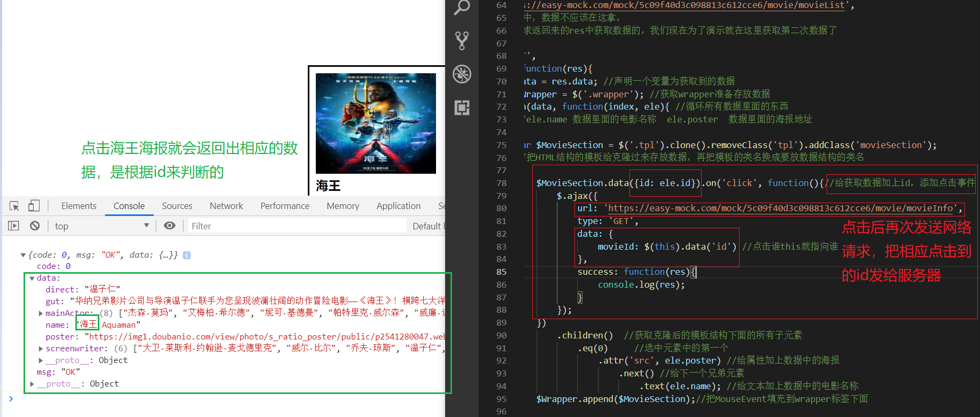Click line number 69 in the gutter

click(x=501, y=68)
